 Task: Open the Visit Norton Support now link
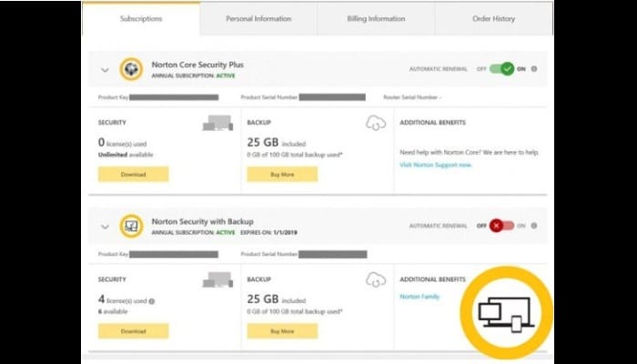pyautogui.click(x=436, y=165)
